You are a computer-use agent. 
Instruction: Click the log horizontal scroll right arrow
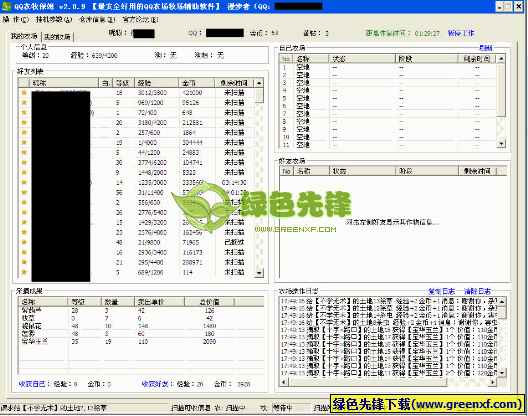[x=493, y=382]
